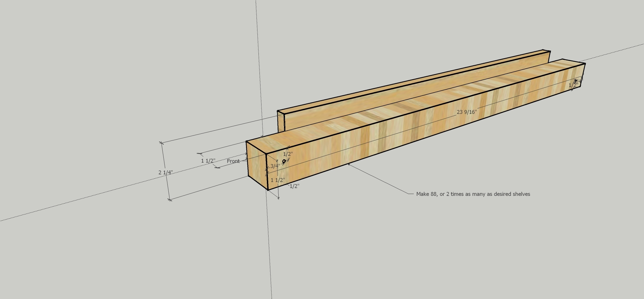Image resolution: width=644 pixels, height=299 pixels.
Task: Click the small drilled hole on the beam
Action: [x=284, y=161]
